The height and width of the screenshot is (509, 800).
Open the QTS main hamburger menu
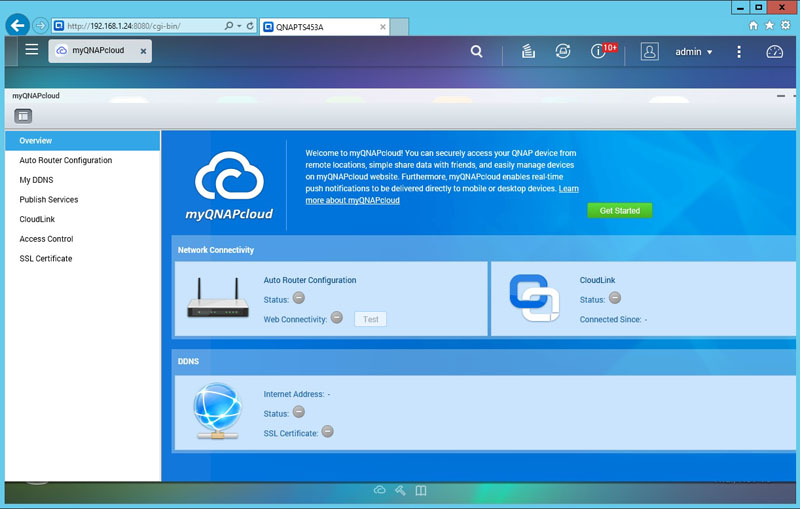pyautogui.click(x=32, y=50)
